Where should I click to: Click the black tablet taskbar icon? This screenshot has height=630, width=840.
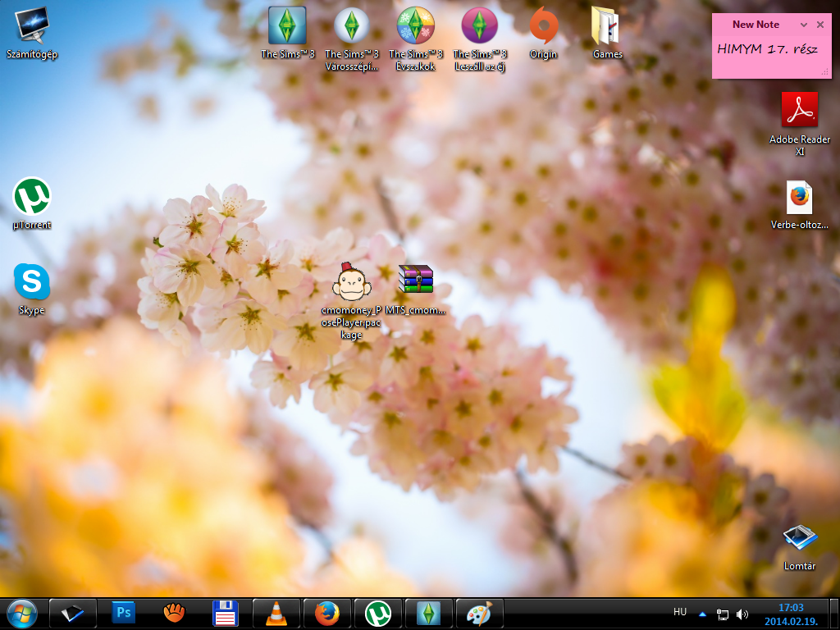[x=73, y=614]
